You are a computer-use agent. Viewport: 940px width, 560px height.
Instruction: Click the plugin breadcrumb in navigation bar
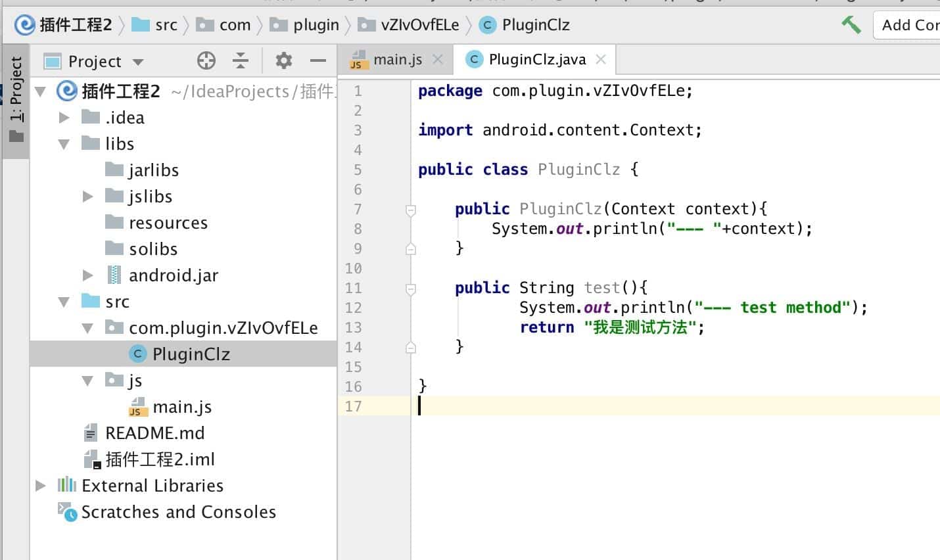(x=305, y=25)
